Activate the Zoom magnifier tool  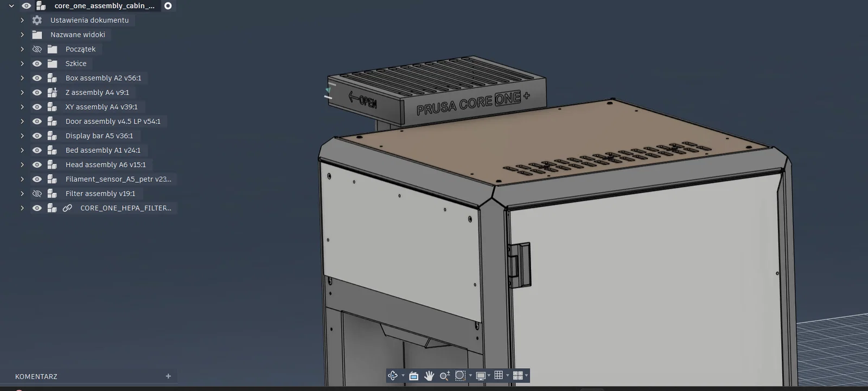[445, 375]
